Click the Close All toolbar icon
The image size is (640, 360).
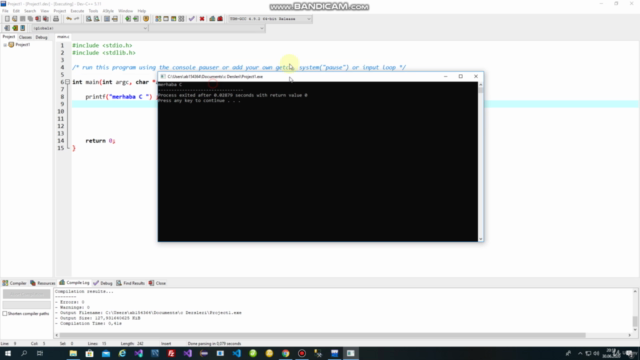(46, 19)
